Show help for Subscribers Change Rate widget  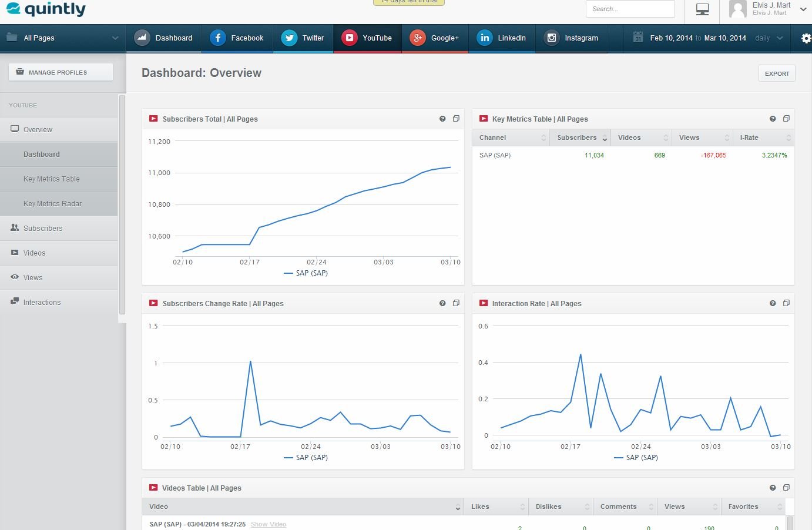pyautogui.click(x=442, y=303)
